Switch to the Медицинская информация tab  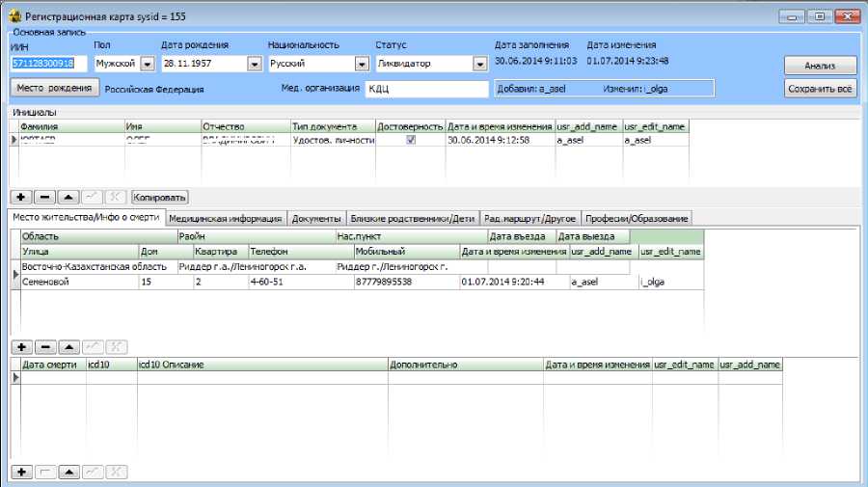point(225,218)
